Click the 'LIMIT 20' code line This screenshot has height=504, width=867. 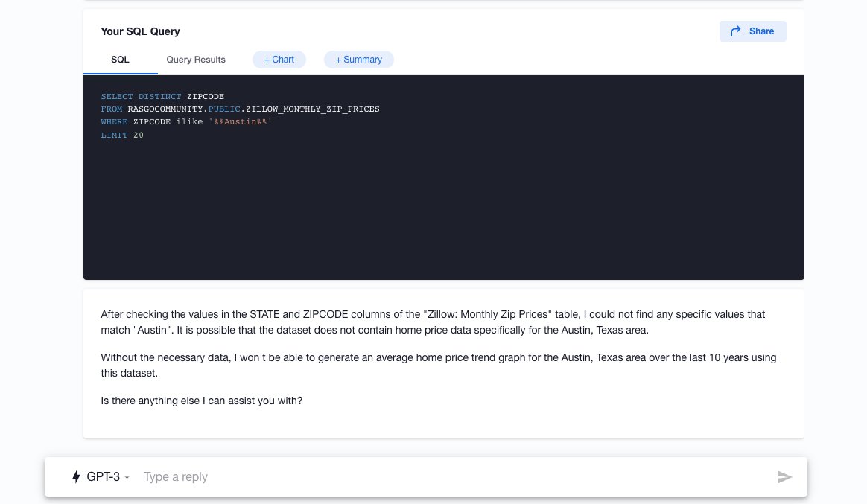point(122,135)
